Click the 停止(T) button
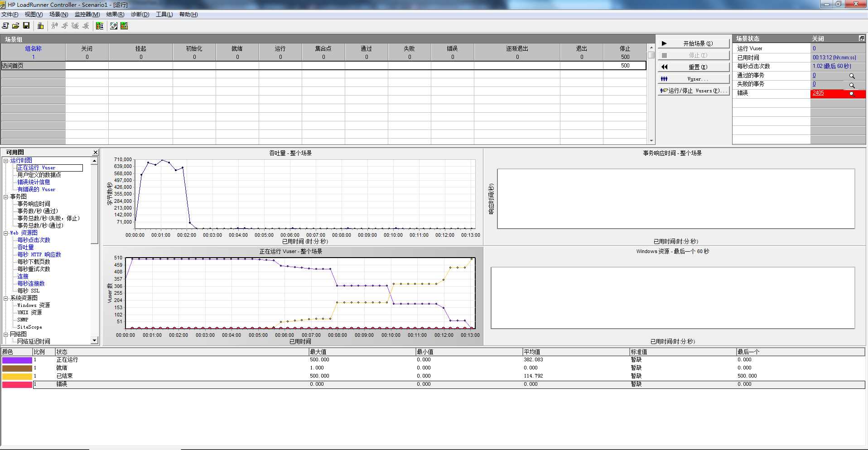 pos(694,55)
